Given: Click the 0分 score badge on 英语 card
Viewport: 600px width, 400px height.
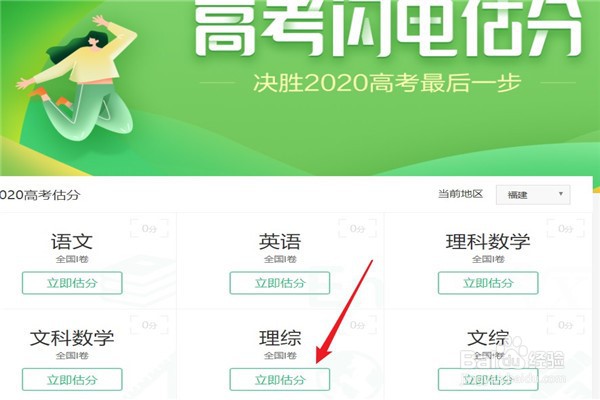Looking at the screenshot, I should click(357, 229).
